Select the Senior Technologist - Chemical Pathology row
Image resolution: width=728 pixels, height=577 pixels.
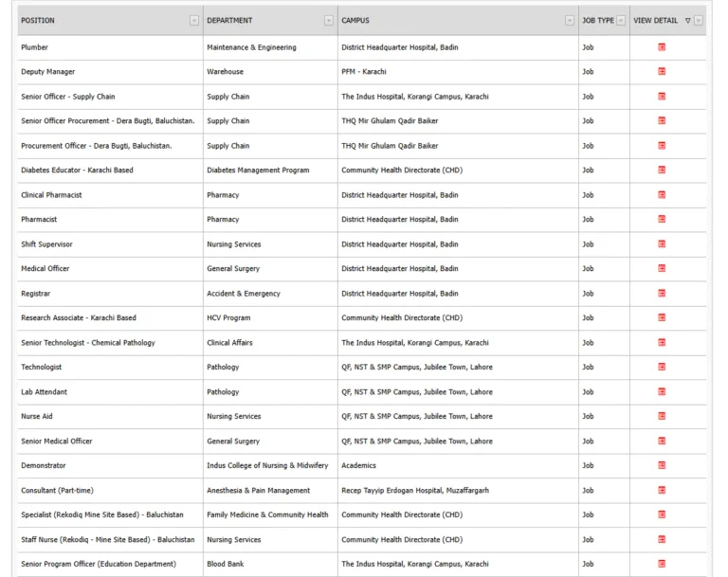coord(88,343)
